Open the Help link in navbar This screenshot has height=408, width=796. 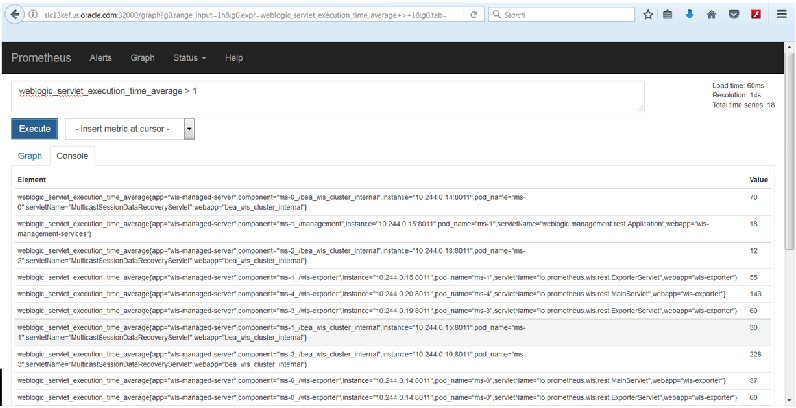(234, 58)
